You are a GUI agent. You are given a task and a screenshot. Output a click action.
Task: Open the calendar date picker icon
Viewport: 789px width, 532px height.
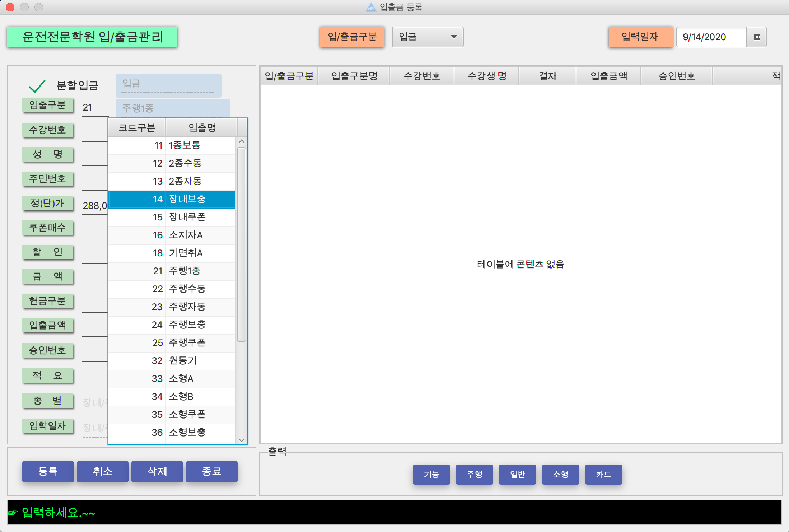pos(757,37)
